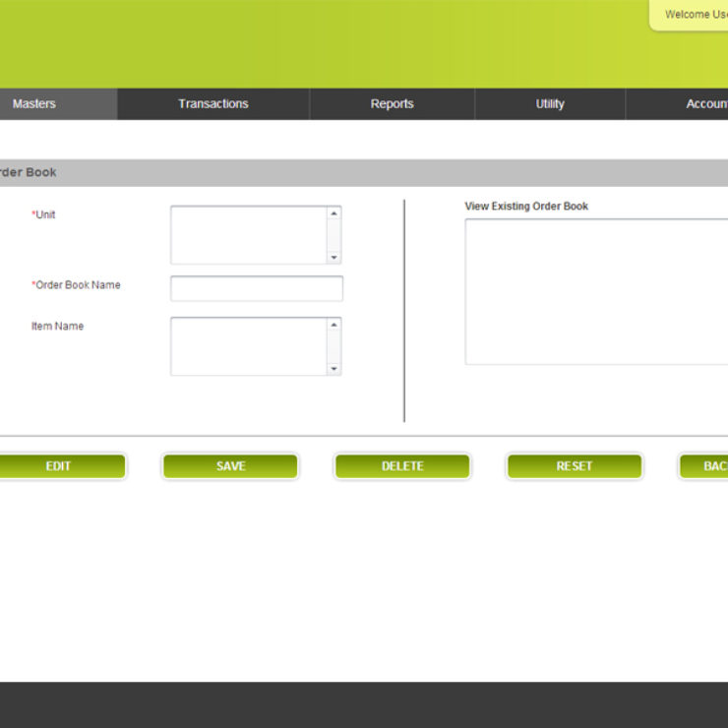
Task: Focus the Order Book Name text field
Action: click(x=256, y=288)
